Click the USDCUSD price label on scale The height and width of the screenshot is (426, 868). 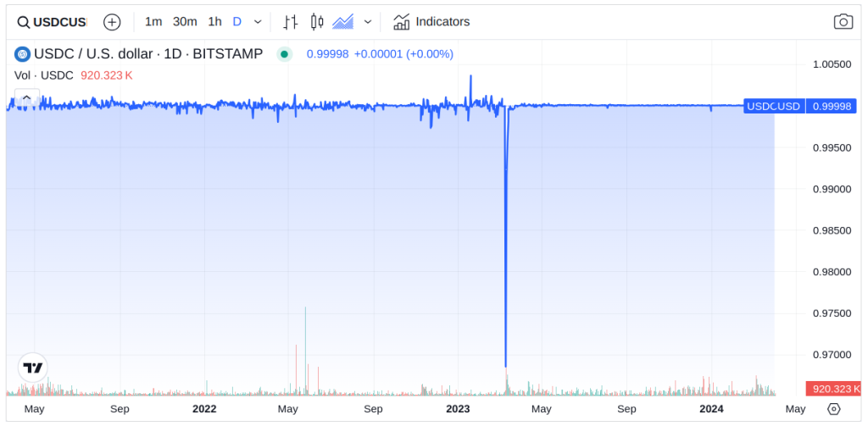click(x=773, y=106)
